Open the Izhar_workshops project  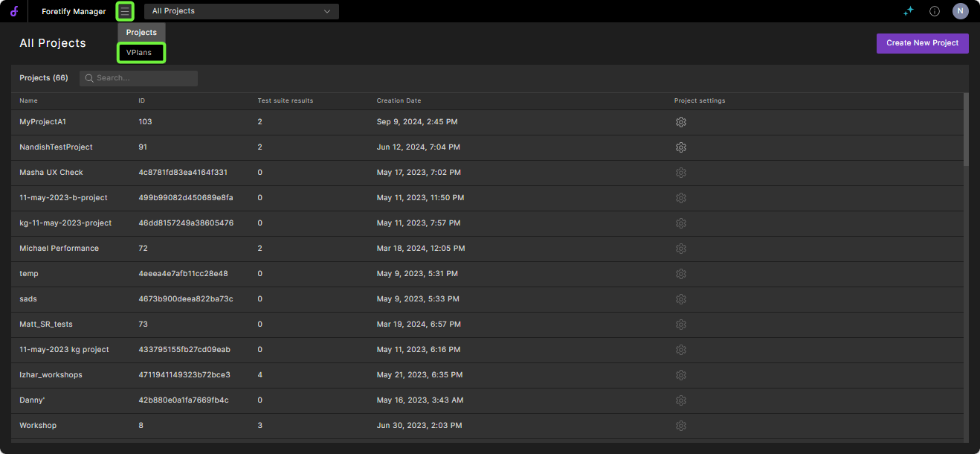click(x=51, y=375)
